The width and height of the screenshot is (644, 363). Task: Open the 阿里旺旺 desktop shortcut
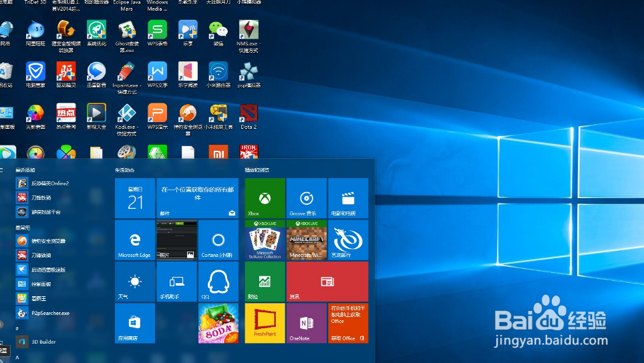pos(35,33)
